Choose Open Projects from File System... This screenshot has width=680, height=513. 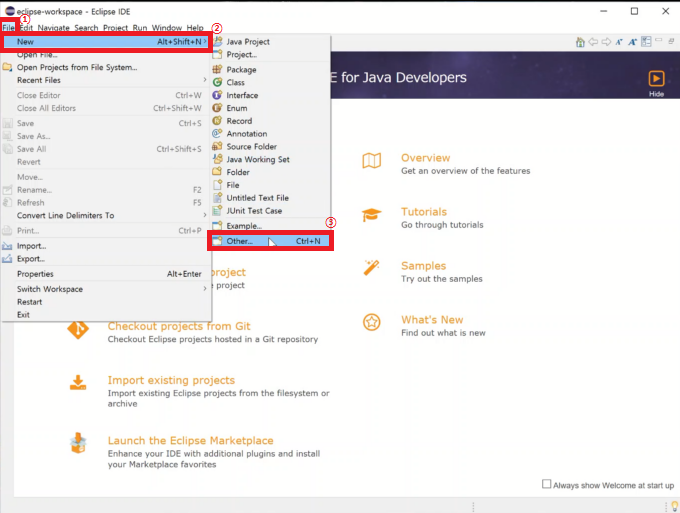[106, 67]
